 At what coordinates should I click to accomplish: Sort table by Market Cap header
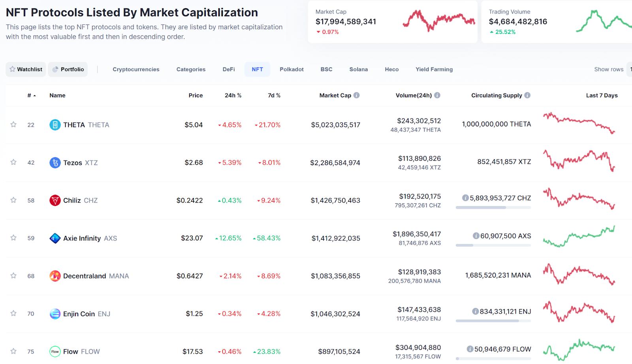tap(335, 95)
